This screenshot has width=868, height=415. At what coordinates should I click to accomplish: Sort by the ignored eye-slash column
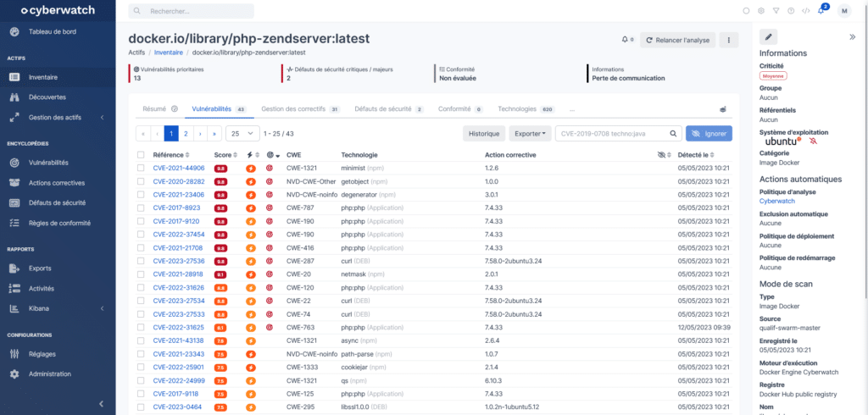pyautogui.click(x=664, y=155)
